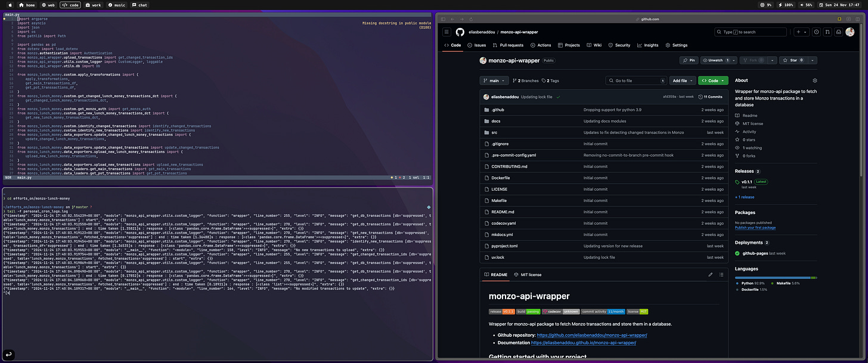Open the Insights tab
Viewport: 868px width, 363px height.
pos(648,45)
